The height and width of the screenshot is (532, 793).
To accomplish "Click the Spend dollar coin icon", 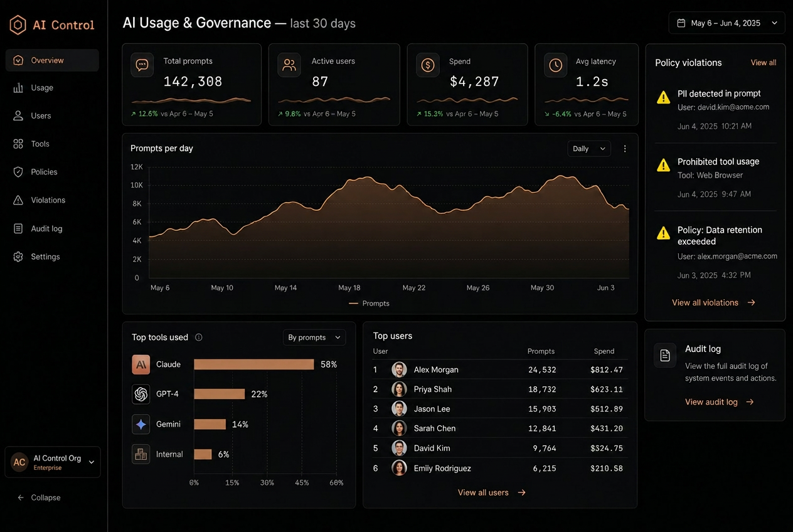I will (428, 65).
